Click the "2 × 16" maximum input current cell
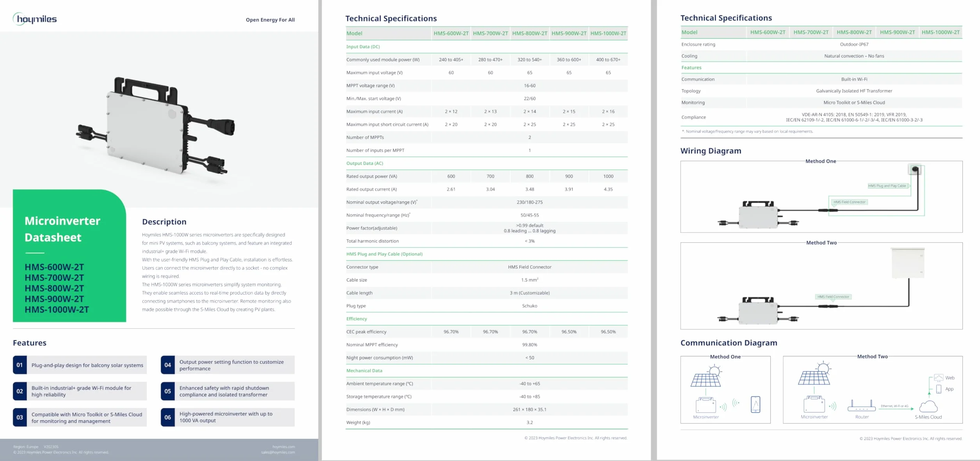This screenshot has height=461, width=980. pyautogui.click(x=608, y=111)
